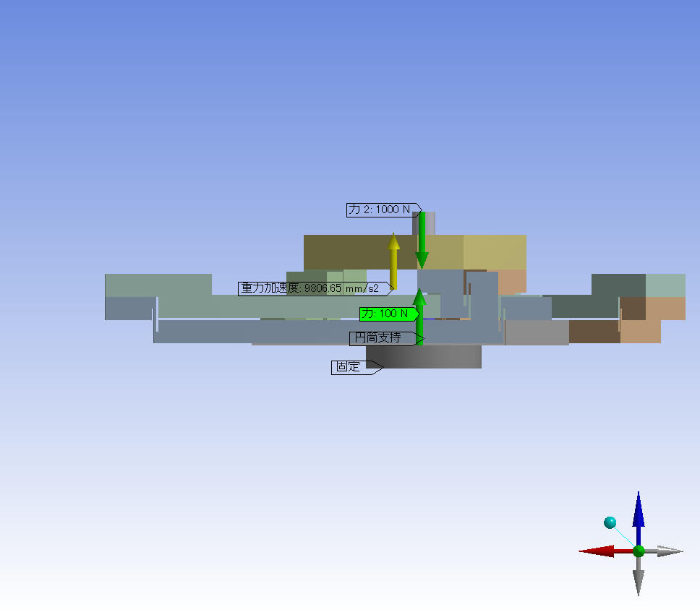Click the gray rightward triad arrow
The width and height of the screenshot is (700, 612).
(x=664, y=551)
